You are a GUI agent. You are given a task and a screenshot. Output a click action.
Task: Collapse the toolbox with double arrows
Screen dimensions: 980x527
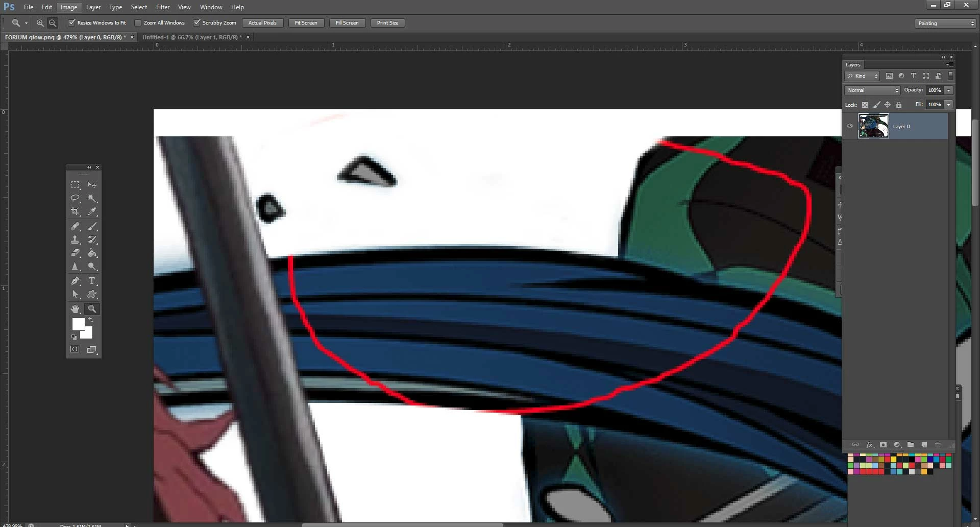click(89, 167)
